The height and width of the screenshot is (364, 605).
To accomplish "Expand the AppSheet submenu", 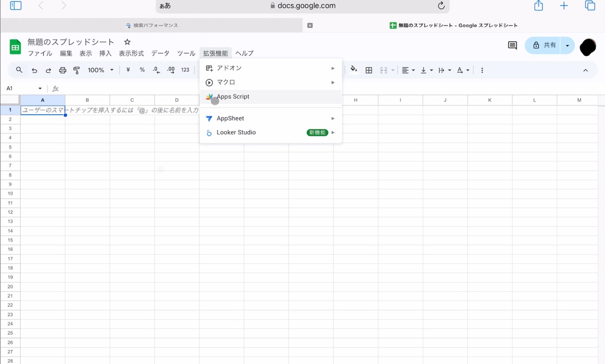I will pos(271,118).
